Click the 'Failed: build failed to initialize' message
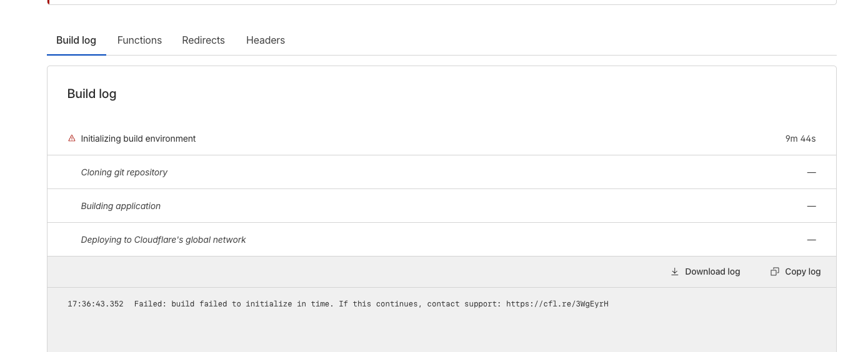This screenshot has height=352, width=868. coord(250,304)
